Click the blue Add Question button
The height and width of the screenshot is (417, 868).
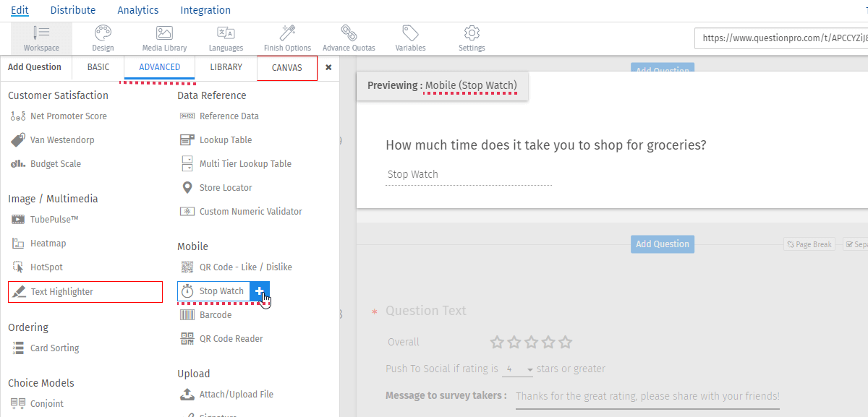tap(662, 244)
